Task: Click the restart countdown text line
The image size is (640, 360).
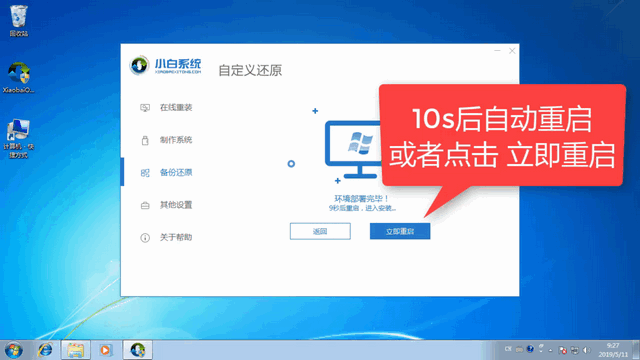Action: 362,208
